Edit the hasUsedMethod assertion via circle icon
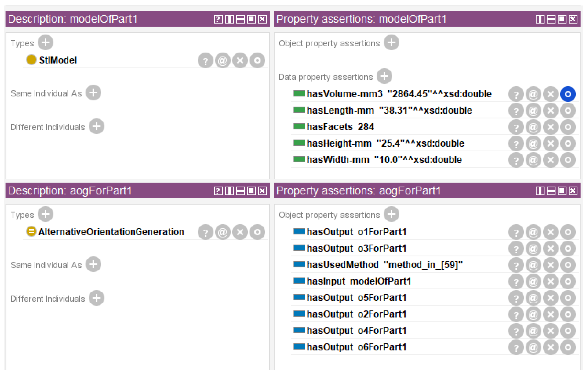This screenshot has height=376, width=588. (568, 265)
